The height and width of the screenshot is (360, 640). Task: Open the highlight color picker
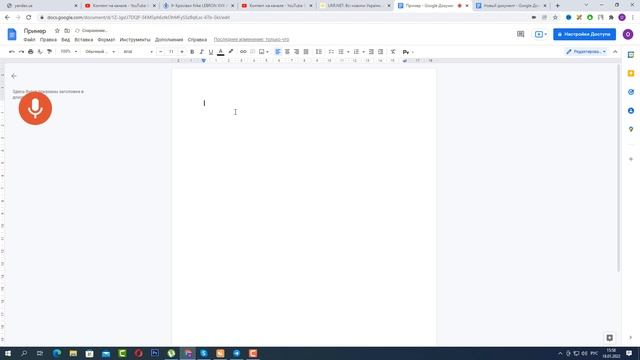[x=231, y=52]
